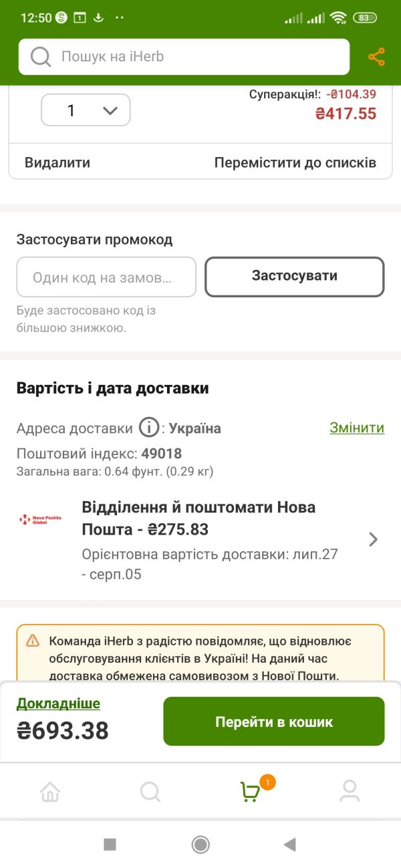Tap the promo code input field
This screenshot has width=401, height=868.
[106, 277]
